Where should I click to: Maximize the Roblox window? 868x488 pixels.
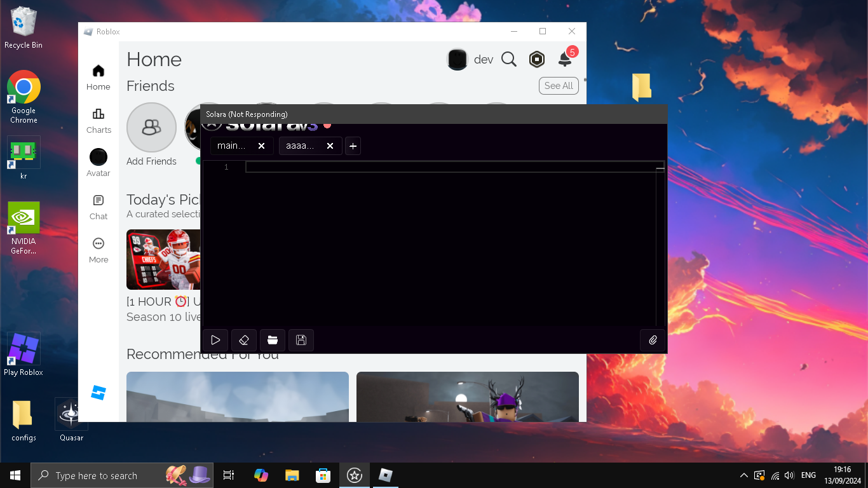point(543,31)
